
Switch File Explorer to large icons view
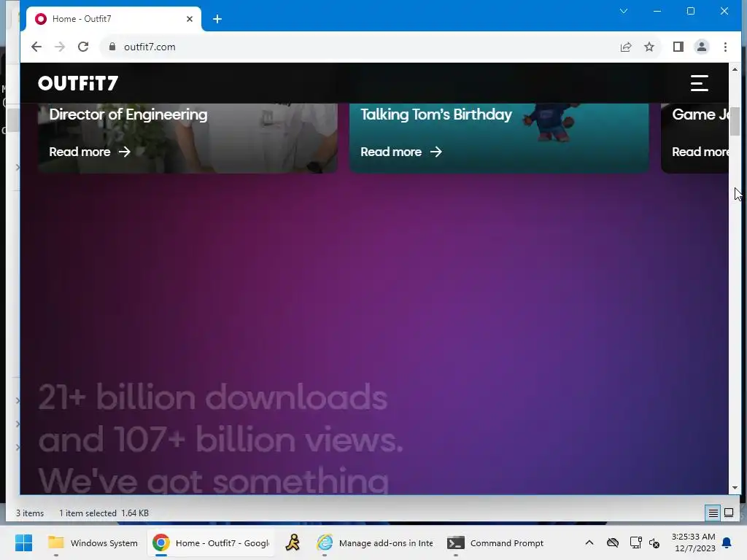coord(729,513)
